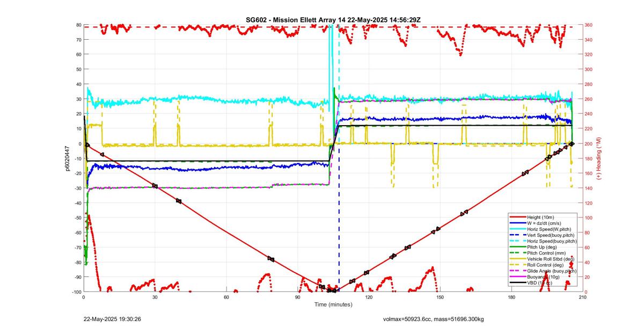Click the left axis tick label '-100'
The width and height of the screenshot is (644, 328).
point(76,291)
